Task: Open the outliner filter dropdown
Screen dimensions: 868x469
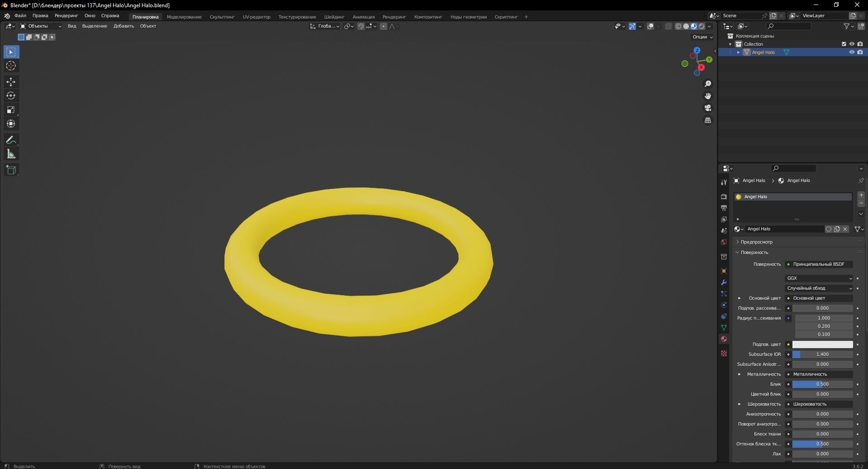Action: [849, 26]
